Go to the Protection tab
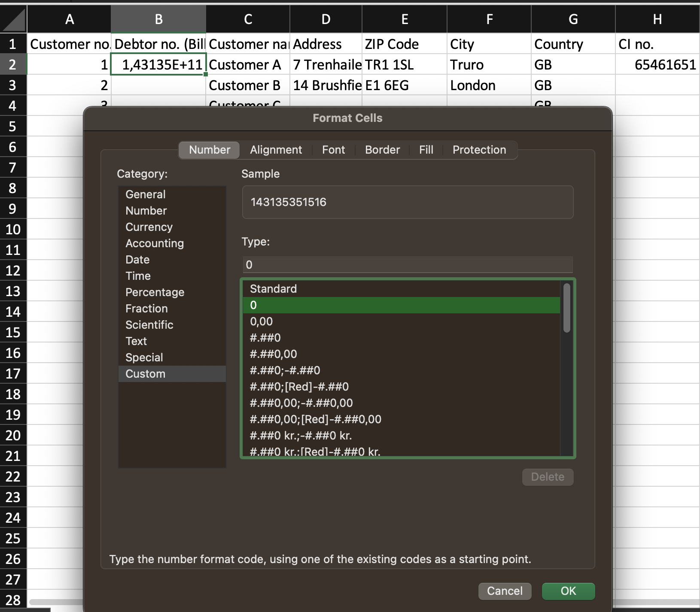This screenshot has height=612, width=700. [479, 150]
